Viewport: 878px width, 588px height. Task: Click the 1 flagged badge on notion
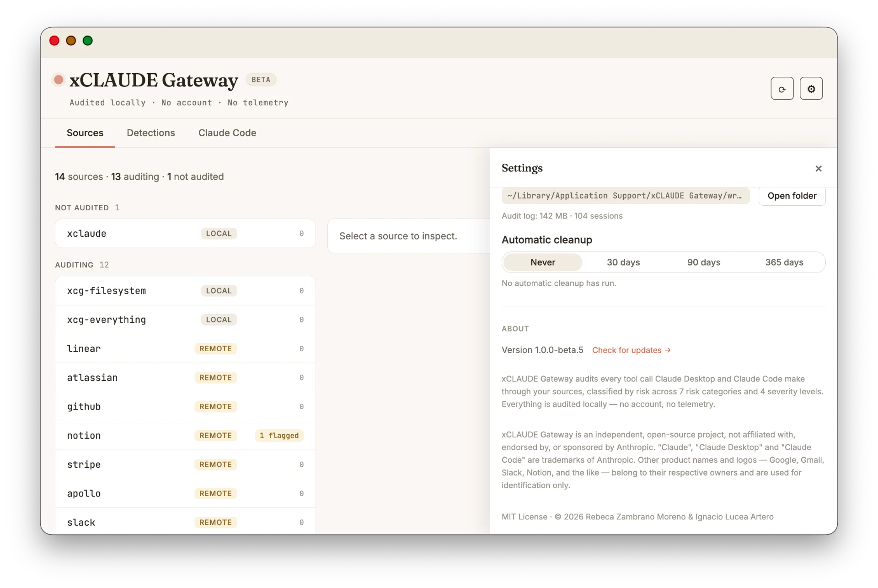tap(279, 435)
